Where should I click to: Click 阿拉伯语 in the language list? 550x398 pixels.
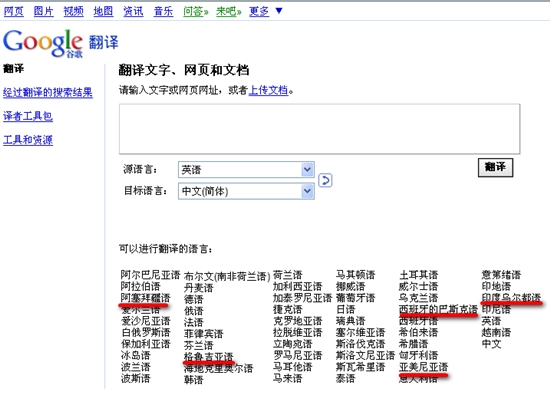point(140,286)
